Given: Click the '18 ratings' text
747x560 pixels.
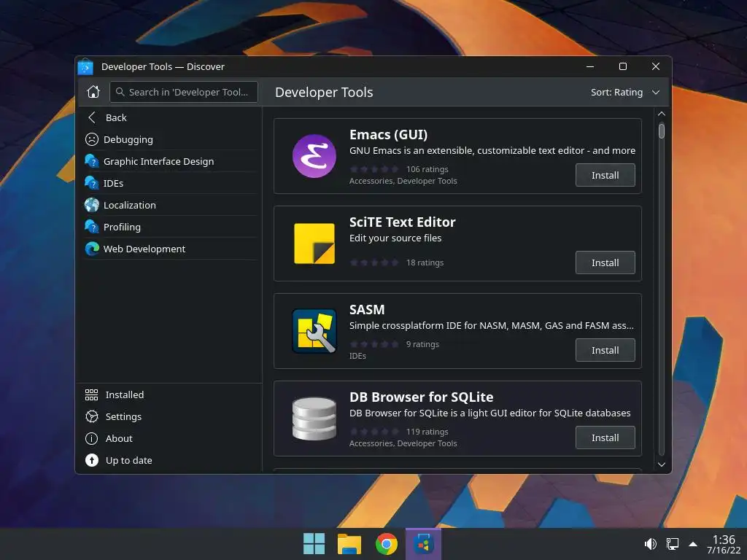Looking at the screenshot, I should click(425, 262).
